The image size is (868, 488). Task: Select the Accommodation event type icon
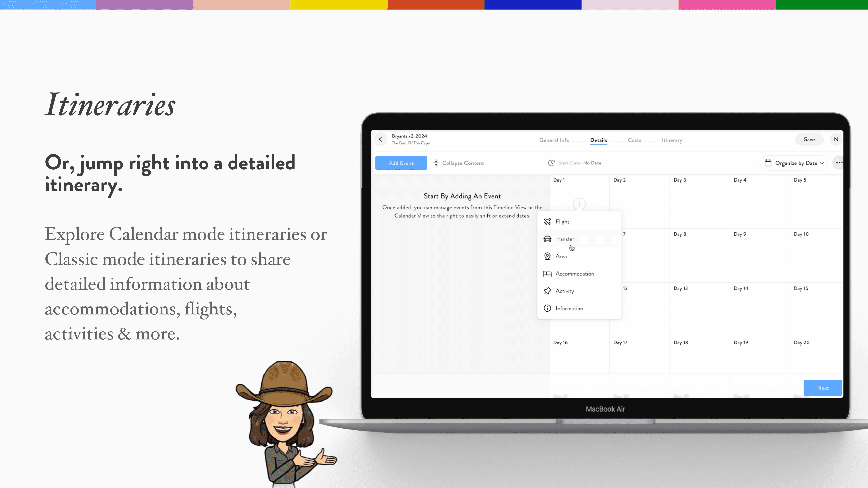[547, 273]
